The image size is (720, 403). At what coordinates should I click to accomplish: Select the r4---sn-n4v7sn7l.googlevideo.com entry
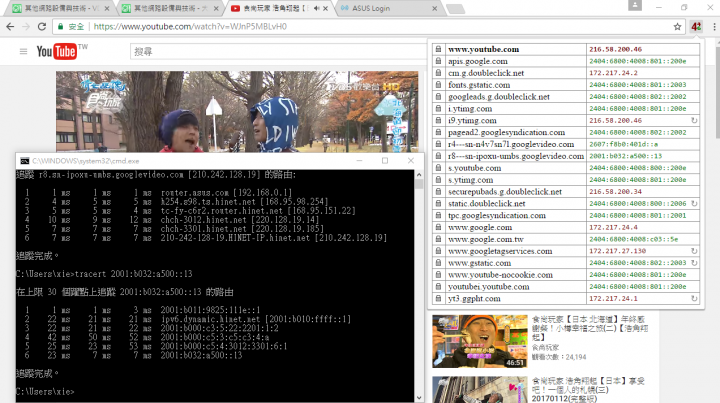[x=511, y=144]
